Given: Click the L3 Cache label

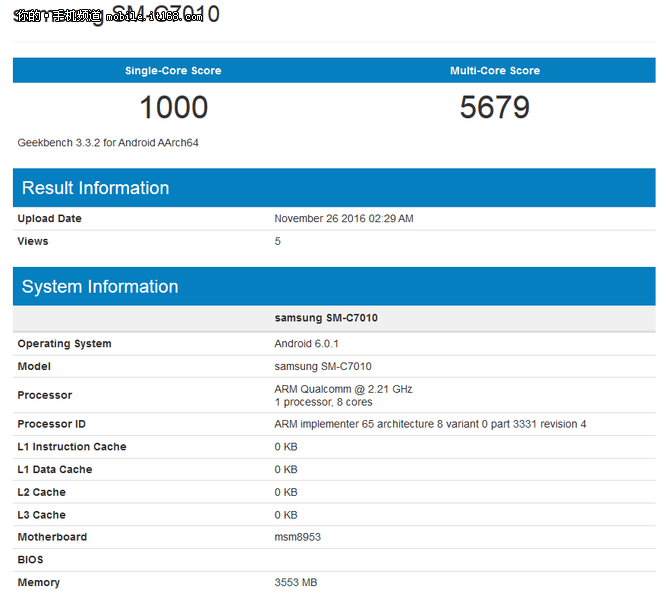Looking at the screenshot, I should [x=41, y=514].
